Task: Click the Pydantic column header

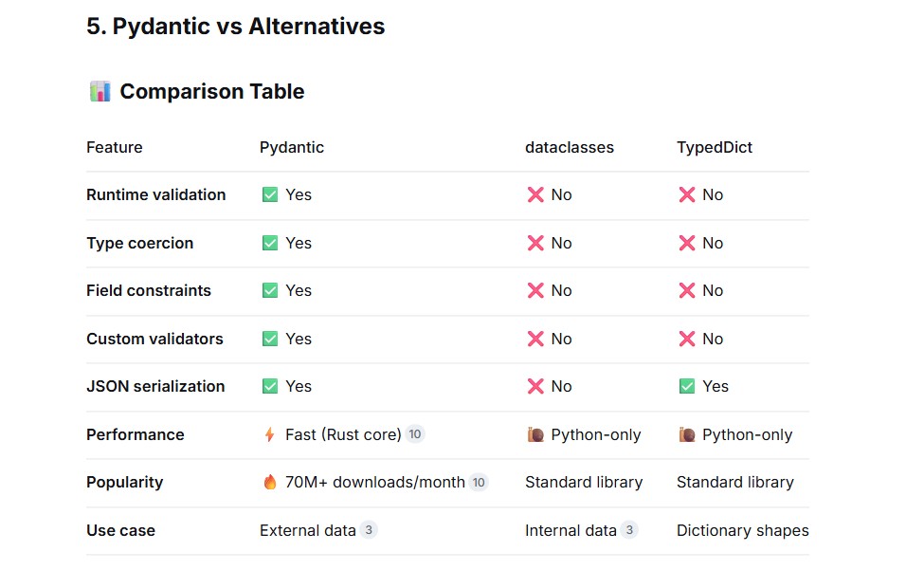Action: click(292, 147)
